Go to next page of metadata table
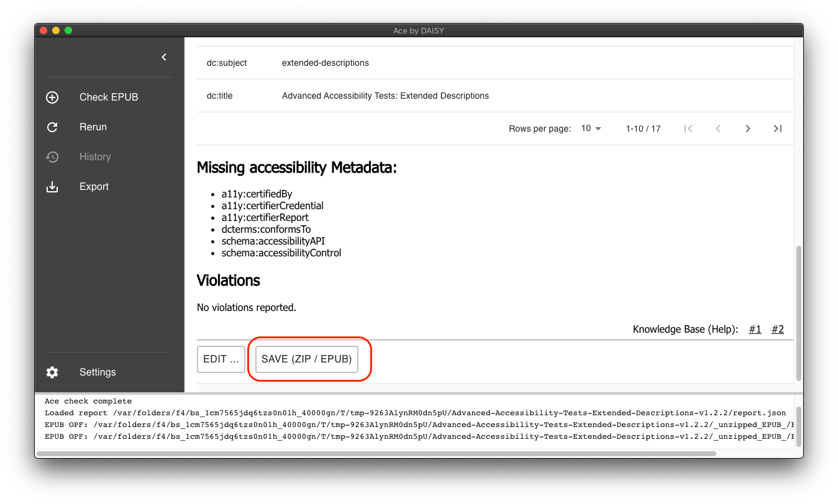 [x=748, y=128]
